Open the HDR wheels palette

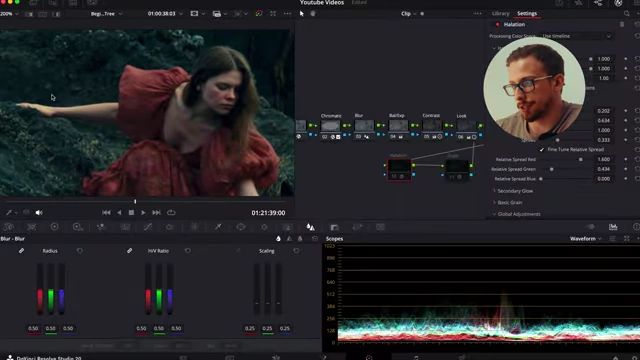click(x=78, y=227)
